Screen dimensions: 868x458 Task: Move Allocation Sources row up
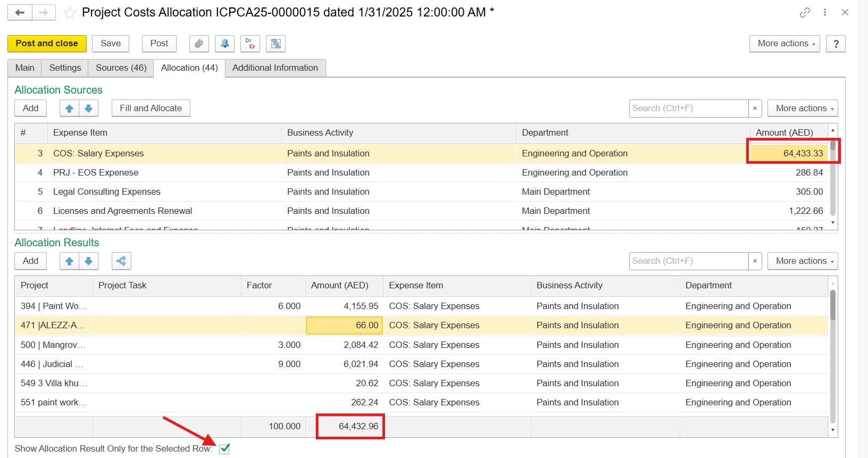[x=69, y=109]
